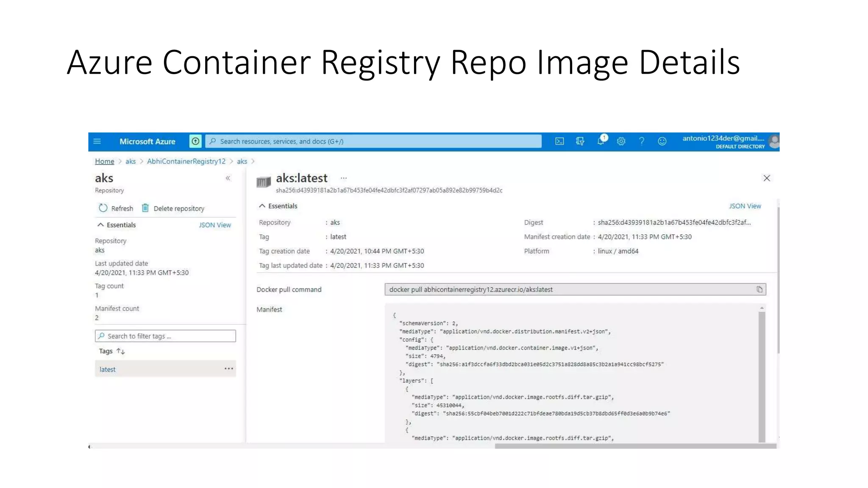The width and height of the screenshot is (868, 488).
Task: Close the aks:latest details blade
Action: (767, 178)
